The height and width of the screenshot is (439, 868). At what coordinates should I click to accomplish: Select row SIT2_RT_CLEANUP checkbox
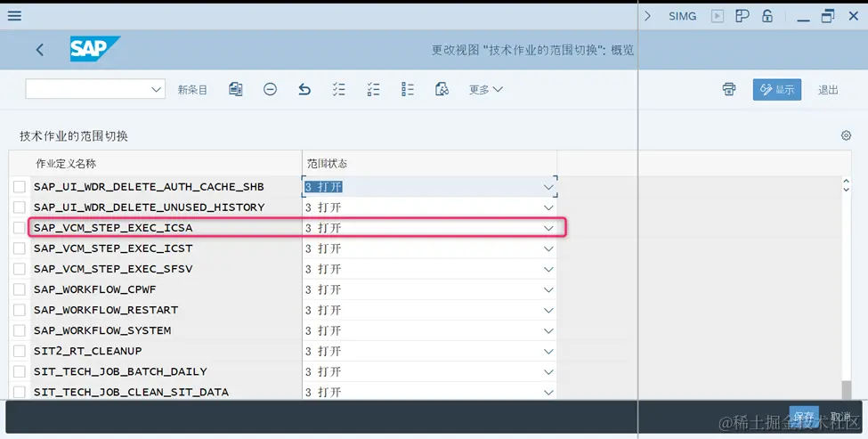[20, 351]
